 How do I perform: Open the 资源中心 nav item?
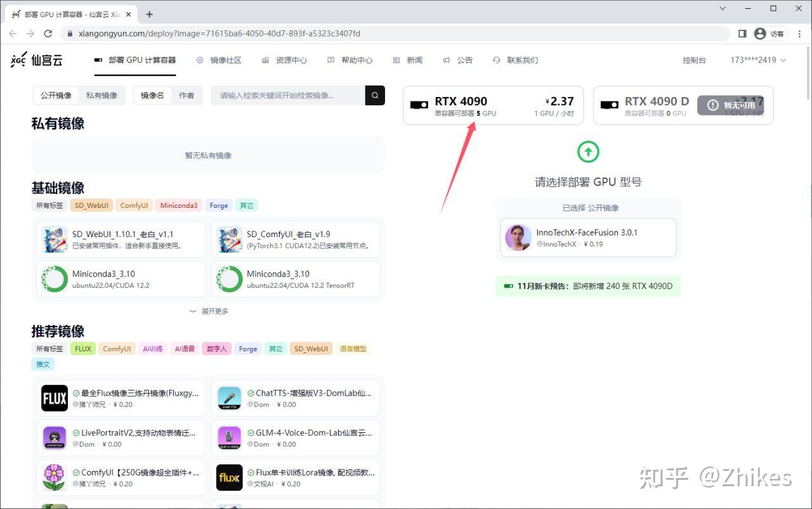(x=284, y=60)
